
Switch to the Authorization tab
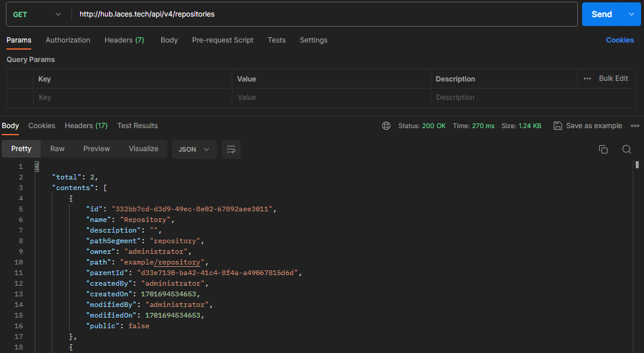[x=68, y=40]
